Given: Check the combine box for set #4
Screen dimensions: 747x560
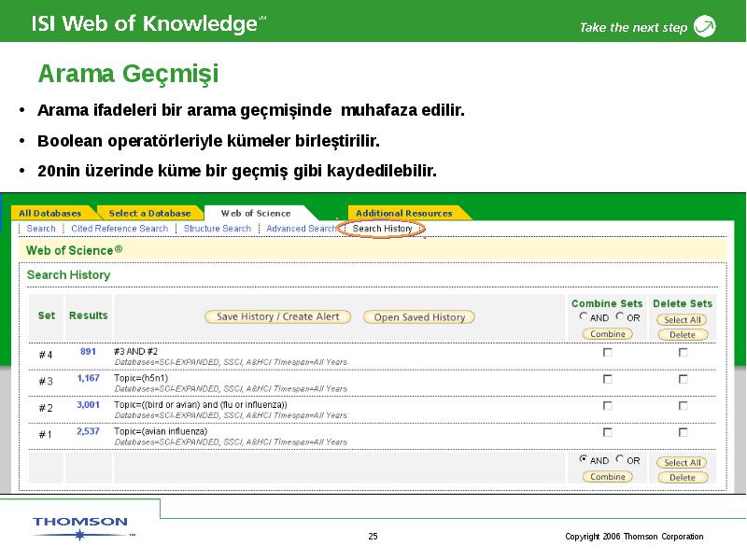Looking at the screenshot, I should pyautogui.click(x=608, y=353).
